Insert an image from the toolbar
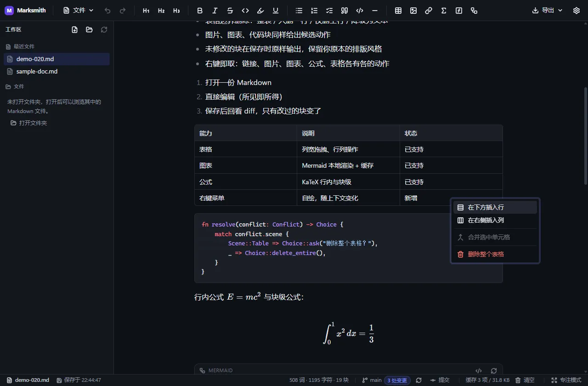 413,11
